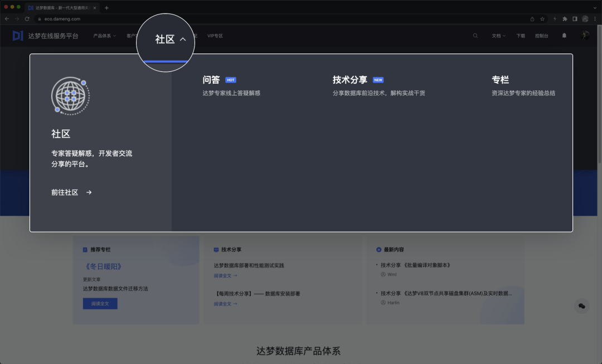Open the notifications bell icon
This screenshot has width=602, height=364.
pos(564,36)
